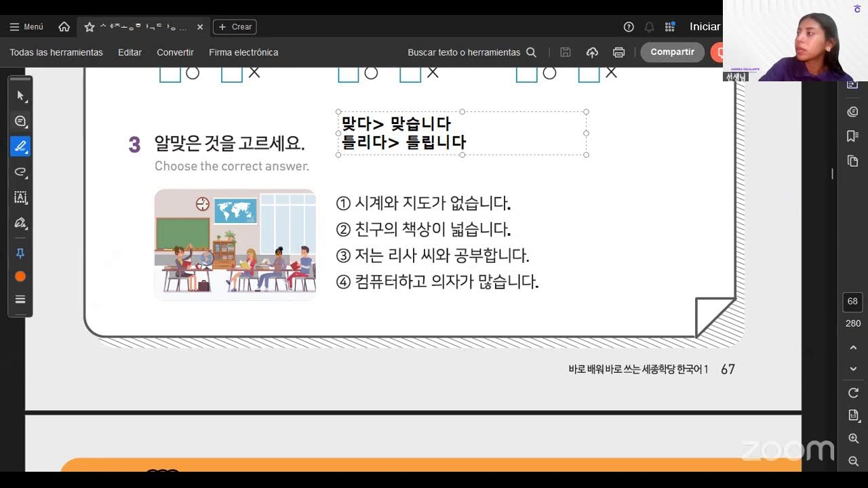The height and width of the screenshot is (488, 868).
Task: Toggle the highlighter pen tool
Action: tap(20, 146)
